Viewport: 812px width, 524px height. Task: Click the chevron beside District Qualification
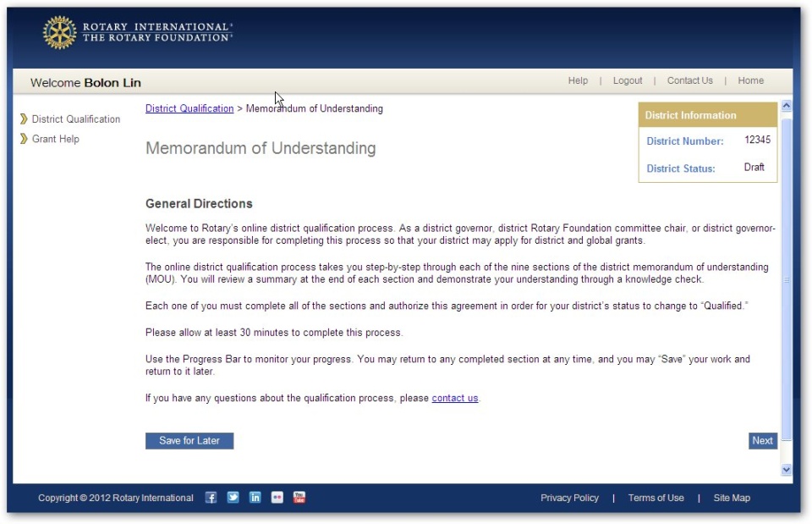pos(24,119)
